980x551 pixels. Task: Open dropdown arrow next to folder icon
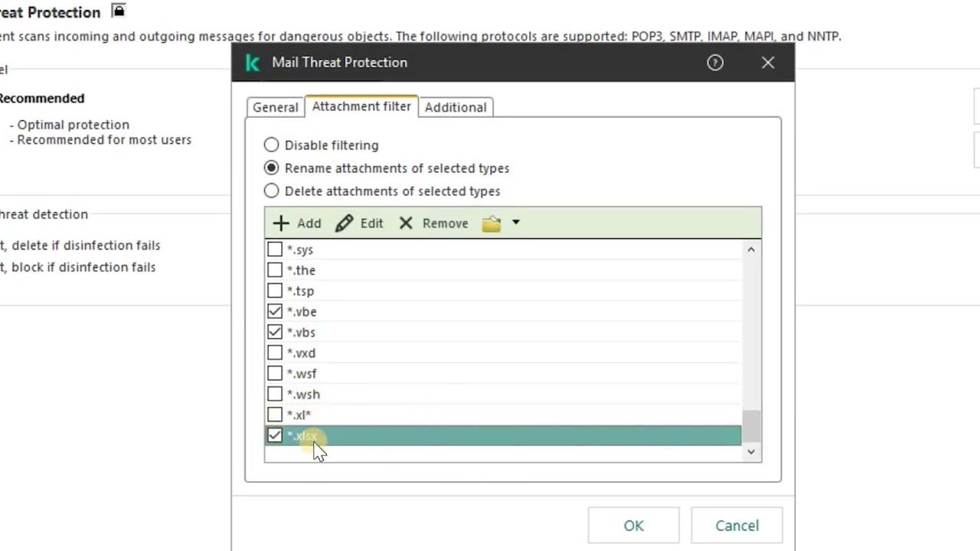(x=515, y=223)
